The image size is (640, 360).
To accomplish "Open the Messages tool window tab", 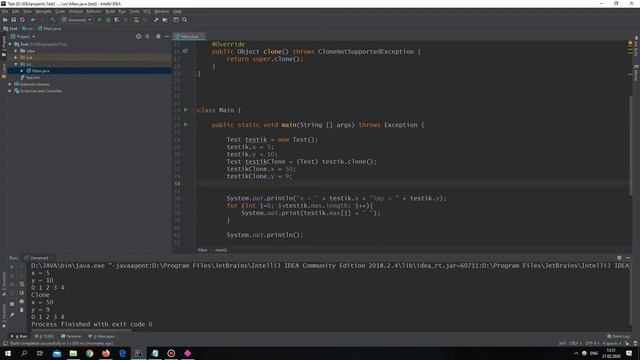I will [x=102, y=336].
